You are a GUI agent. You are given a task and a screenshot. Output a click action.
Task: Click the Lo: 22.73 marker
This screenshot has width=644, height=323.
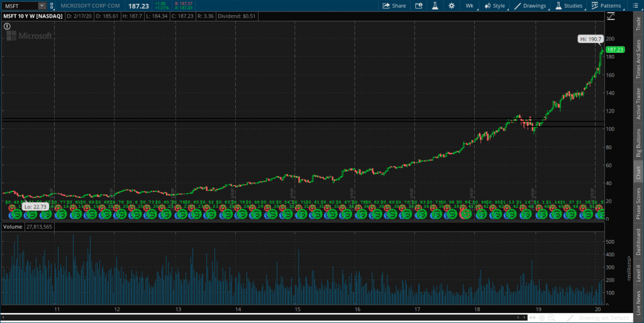tap(36, 207)
